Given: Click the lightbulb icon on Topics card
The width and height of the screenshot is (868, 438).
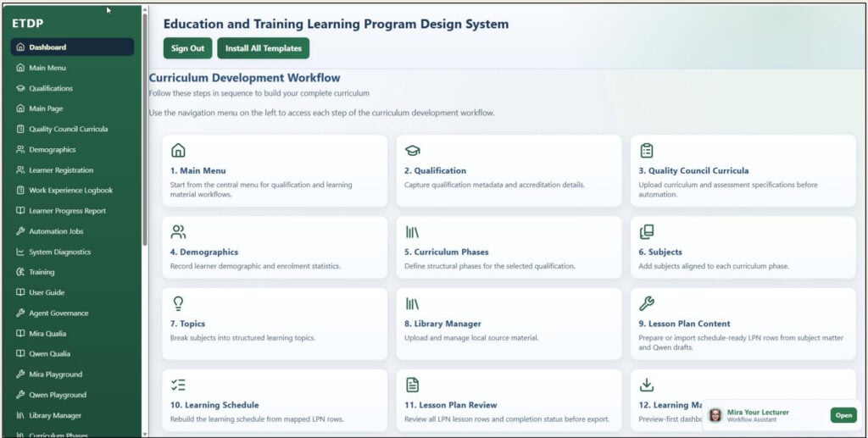Looking at the screenshot, I should (x=178, y=303).
